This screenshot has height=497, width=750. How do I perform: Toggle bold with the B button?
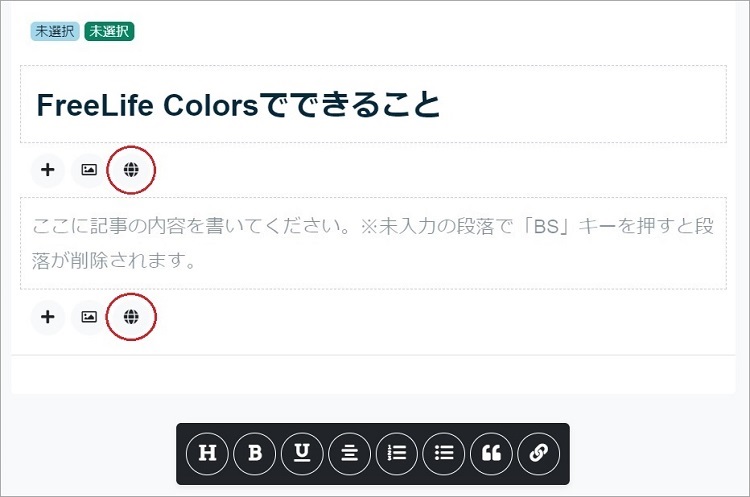255,453
